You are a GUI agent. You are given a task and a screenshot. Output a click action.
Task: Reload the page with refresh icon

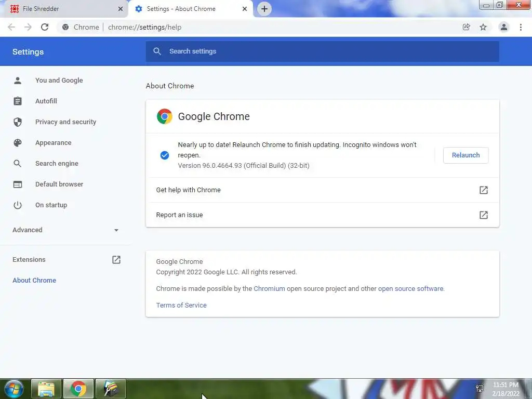[45, 27]
